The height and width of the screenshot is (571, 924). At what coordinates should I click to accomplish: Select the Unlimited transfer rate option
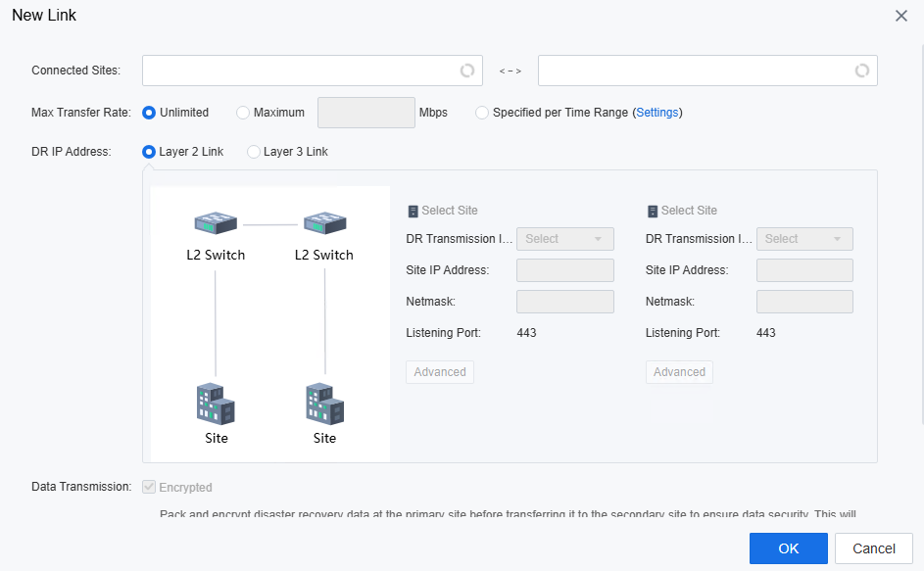point(149,113)
